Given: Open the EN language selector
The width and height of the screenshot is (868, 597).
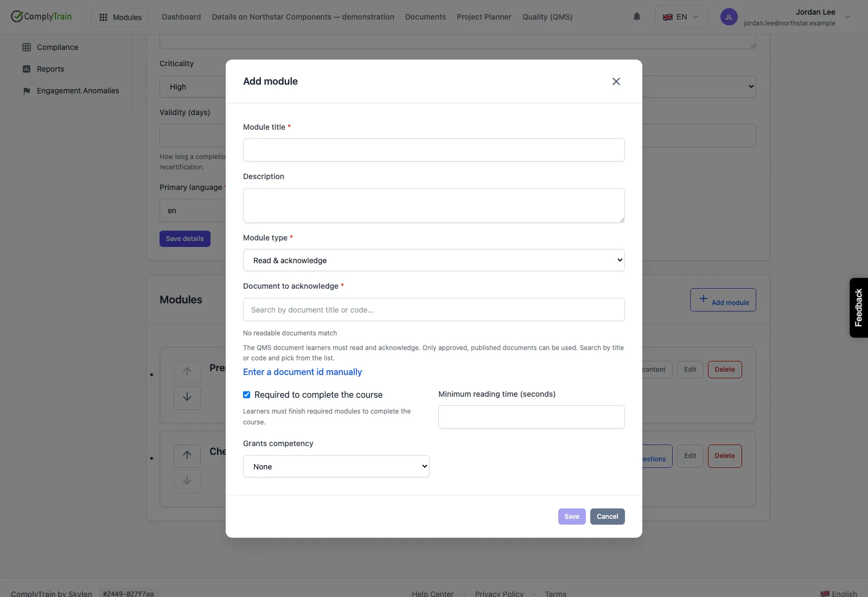Looking at the screenshot, I should tap(681, 17).
